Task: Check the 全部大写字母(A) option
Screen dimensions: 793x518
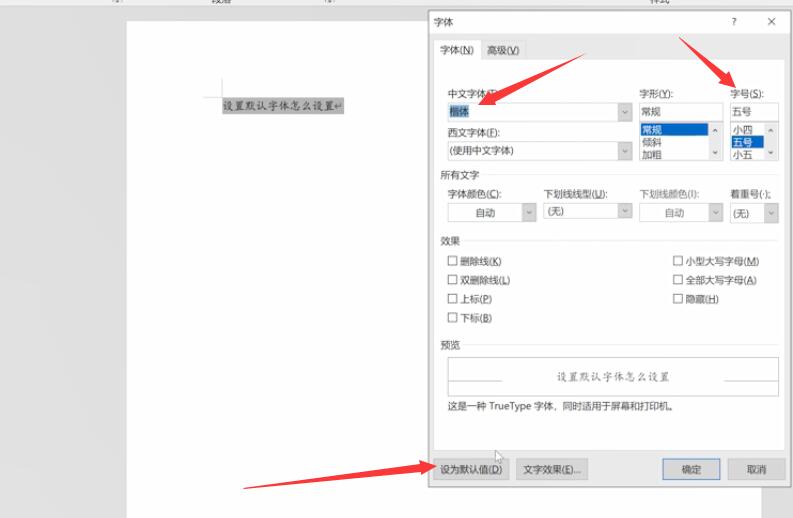Action: click(x=678, y=280)
